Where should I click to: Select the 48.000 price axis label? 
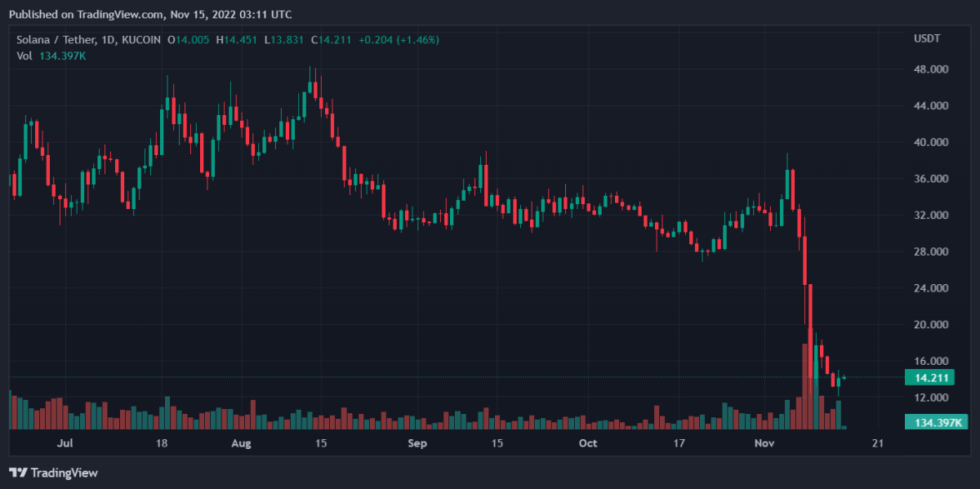(931, 69)
